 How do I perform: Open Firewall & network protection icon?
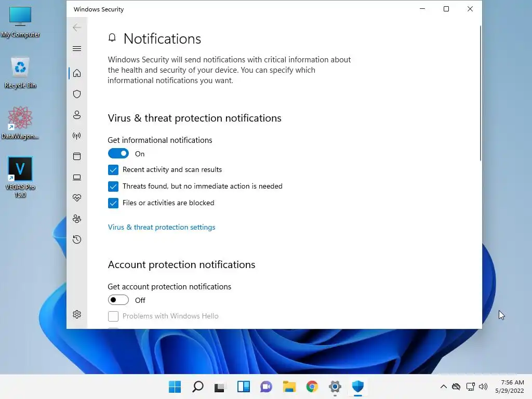point(77,136)
